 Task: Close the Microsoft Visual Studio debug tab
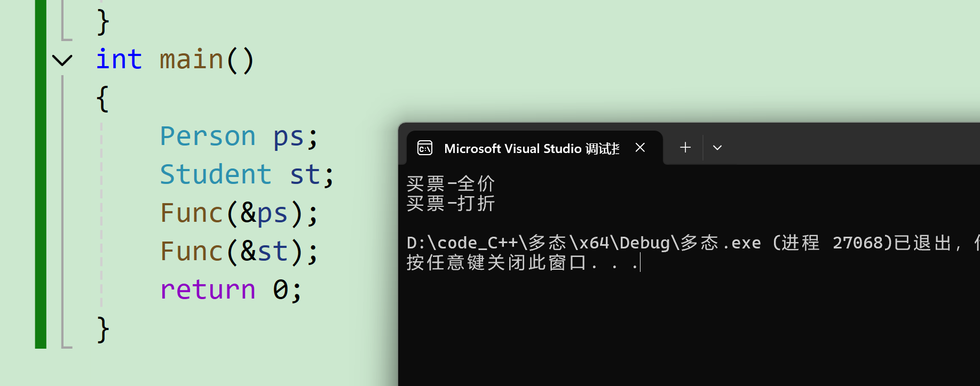640,148
